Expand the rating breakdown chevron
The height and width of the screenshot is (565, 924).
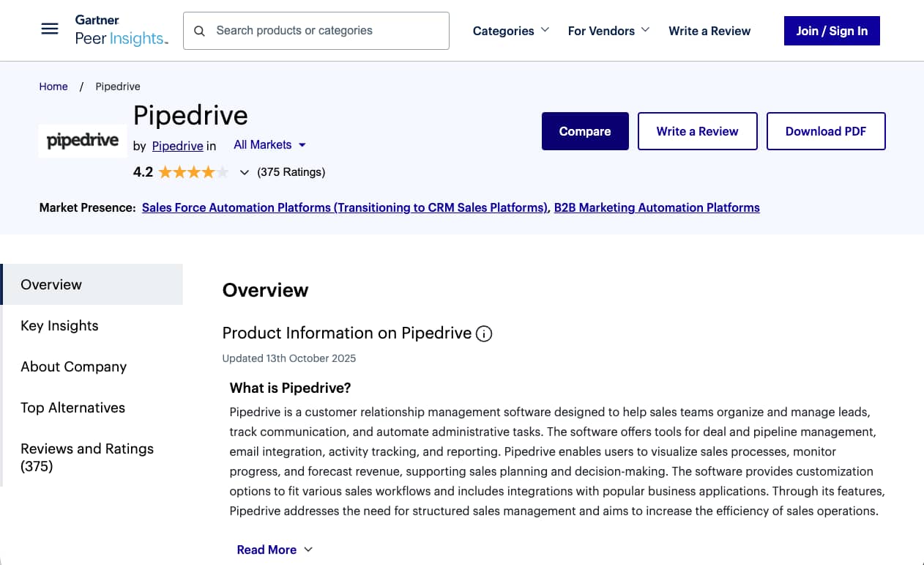coord(245,173)
